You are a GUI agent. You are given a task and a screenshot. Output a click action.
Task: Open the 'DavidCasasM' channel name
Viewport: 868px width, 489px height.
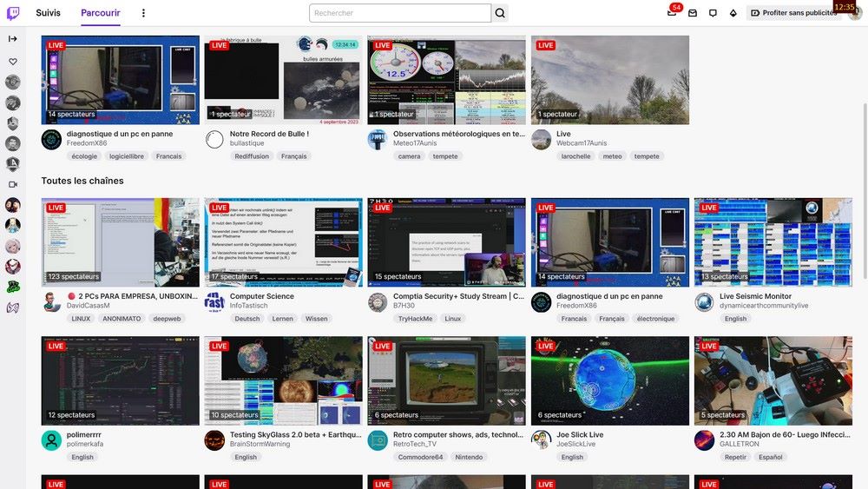(88, 306)
